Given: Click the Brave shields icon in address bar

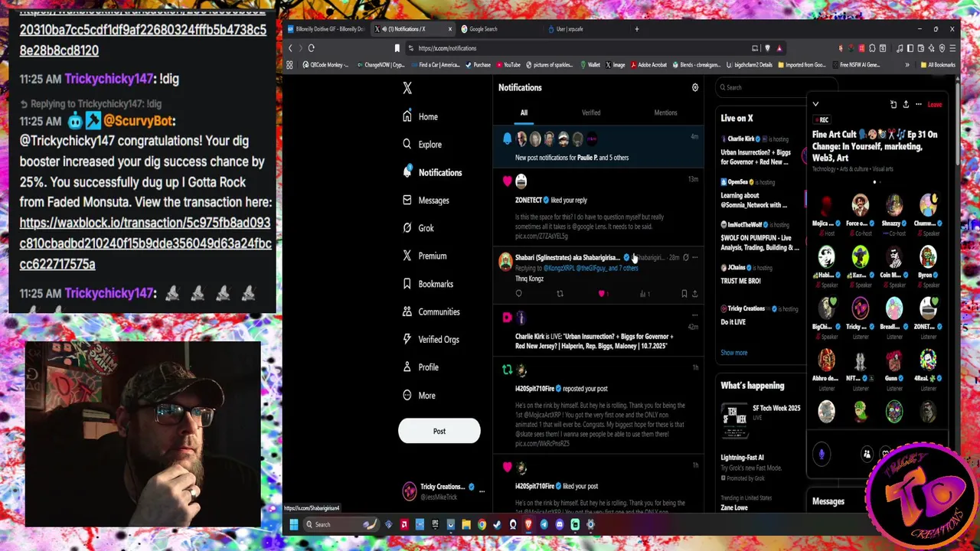Looking at the screenshot, I should click(x=768, y=48).
